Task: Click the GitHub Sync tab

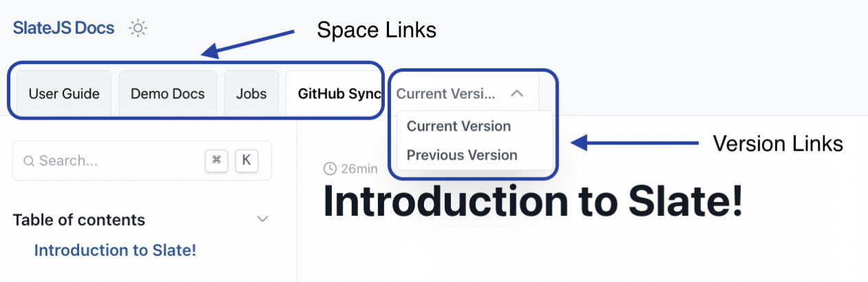Action: coord(339,94)
